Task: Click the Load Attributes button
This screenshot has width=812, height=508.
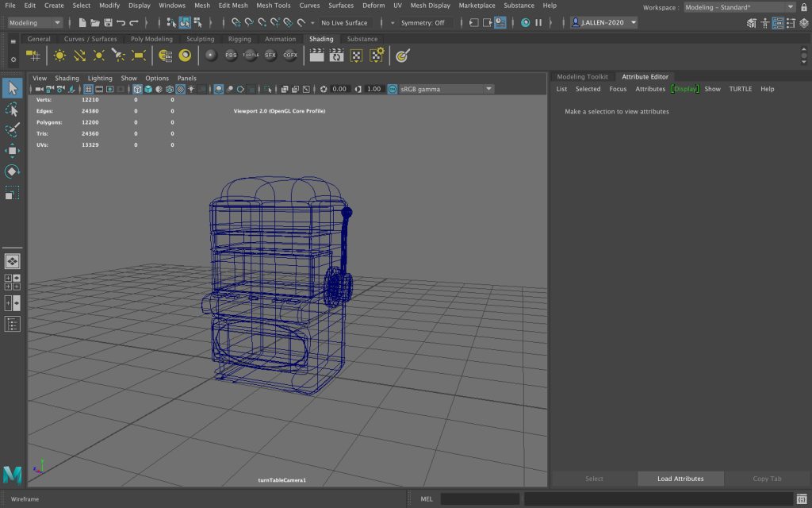Action: [x=680, y=479]
